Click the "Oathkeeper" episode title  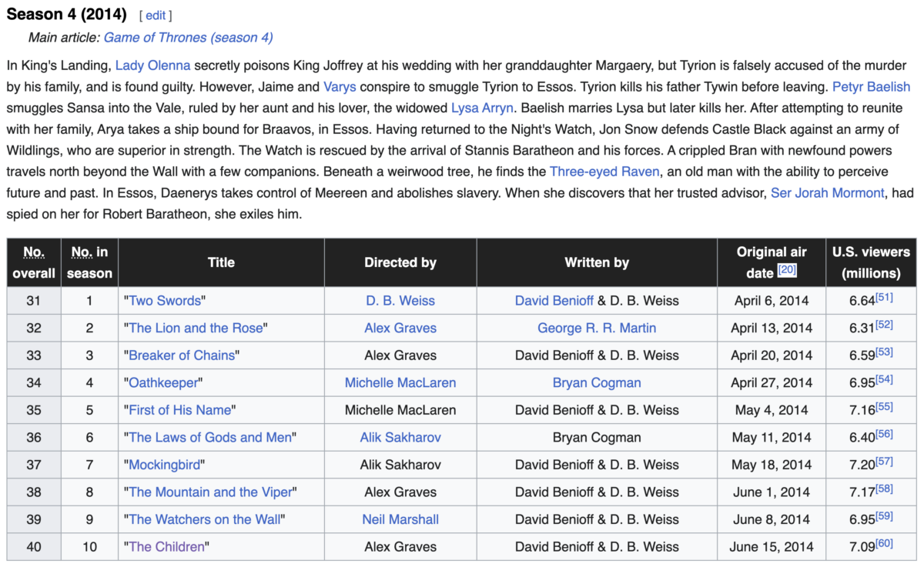coord(162,382)
